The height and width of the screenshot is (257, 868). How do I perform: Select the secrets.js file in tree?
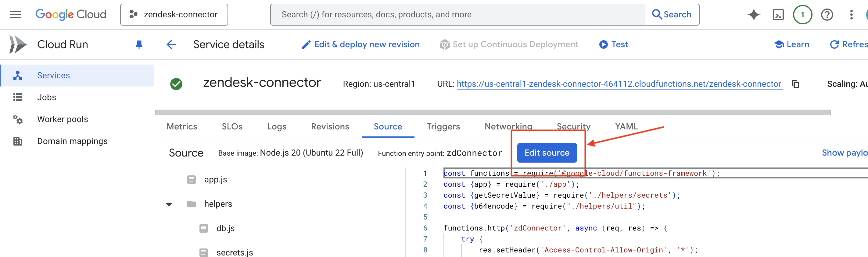tap(235, 252)
